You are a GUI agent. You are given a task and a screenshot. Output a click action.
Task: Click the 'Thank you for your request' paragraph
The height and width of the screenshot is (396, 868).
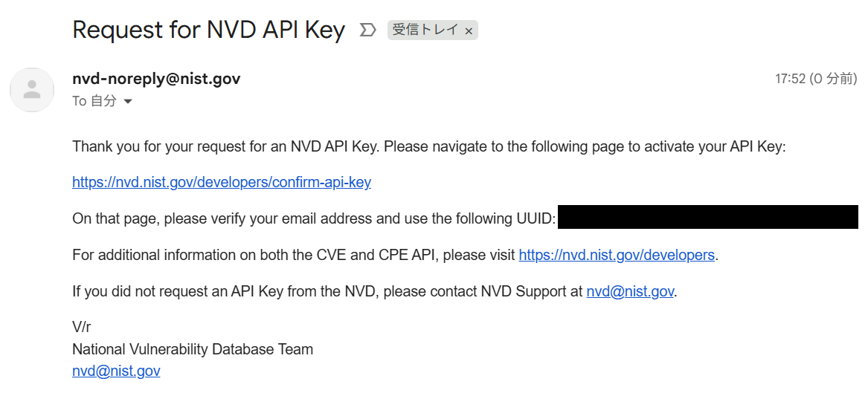(429, 147)
